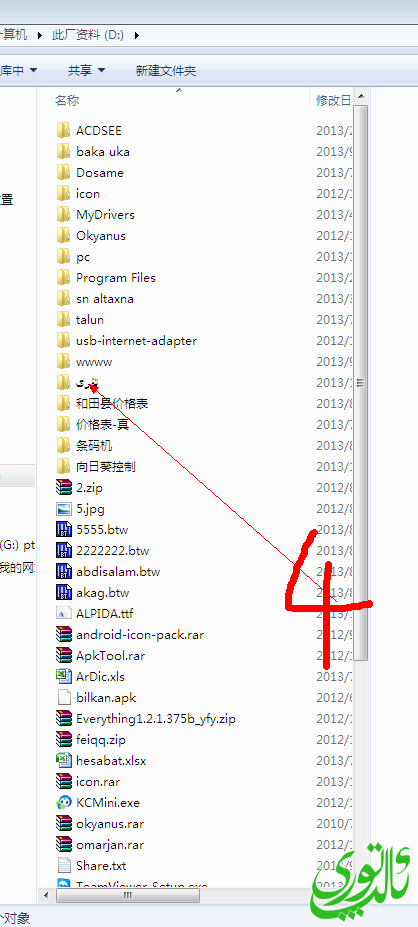Click the vertical scrollbar thumb
This screenshot has height=927, width=418.
click(361, 383)
